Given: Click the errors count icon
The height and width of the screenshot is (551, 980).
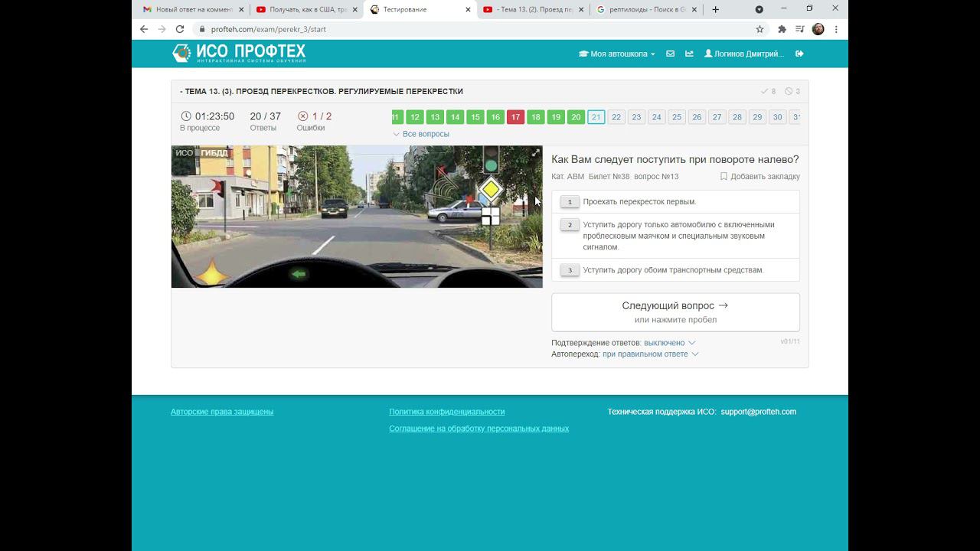Looking at the screenshot, I should point(302,116).
